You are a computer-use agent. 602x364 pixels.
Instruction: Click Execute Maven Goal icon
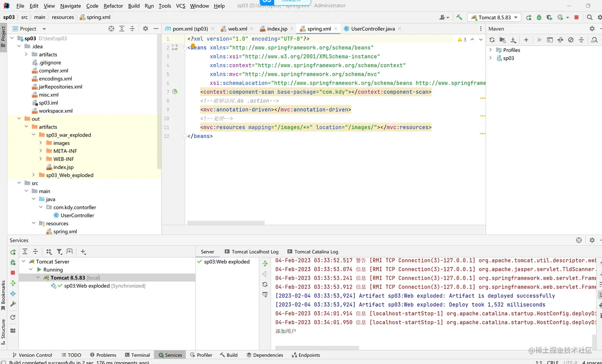pyautogui.click(x=550, y=40)
